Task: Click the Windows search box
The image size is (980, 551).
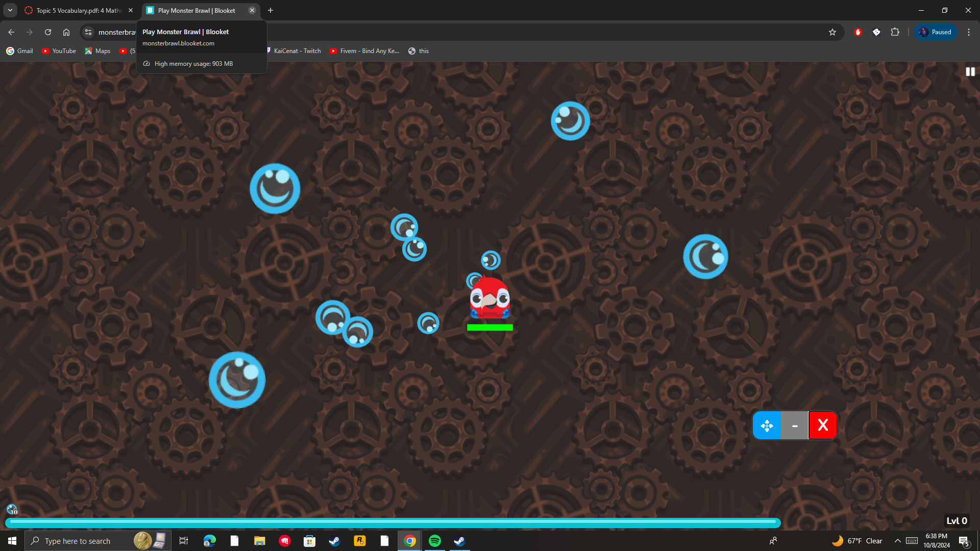Action: (x=78, y=541)
